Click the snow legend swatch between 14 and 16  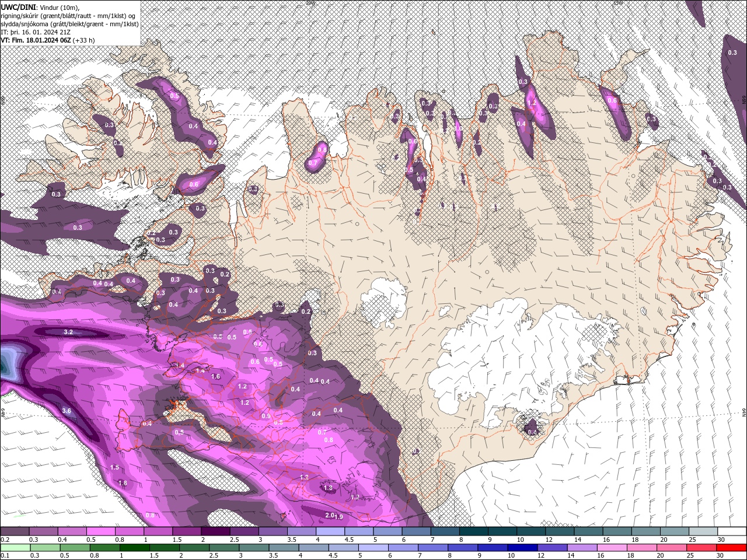pyautogui.click(x=589, y=531)
